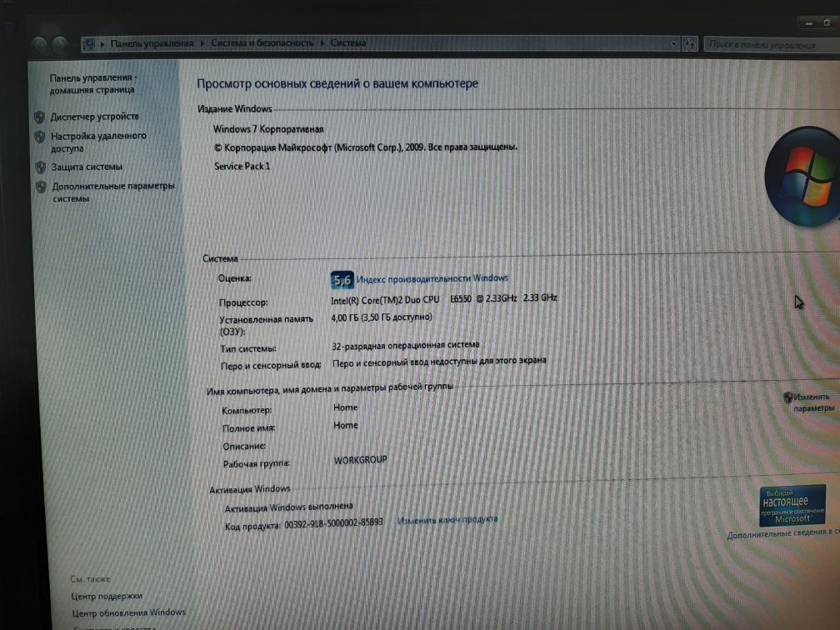
Task: Click Система и безопасность breadcrumb
Action: (262, 42)
